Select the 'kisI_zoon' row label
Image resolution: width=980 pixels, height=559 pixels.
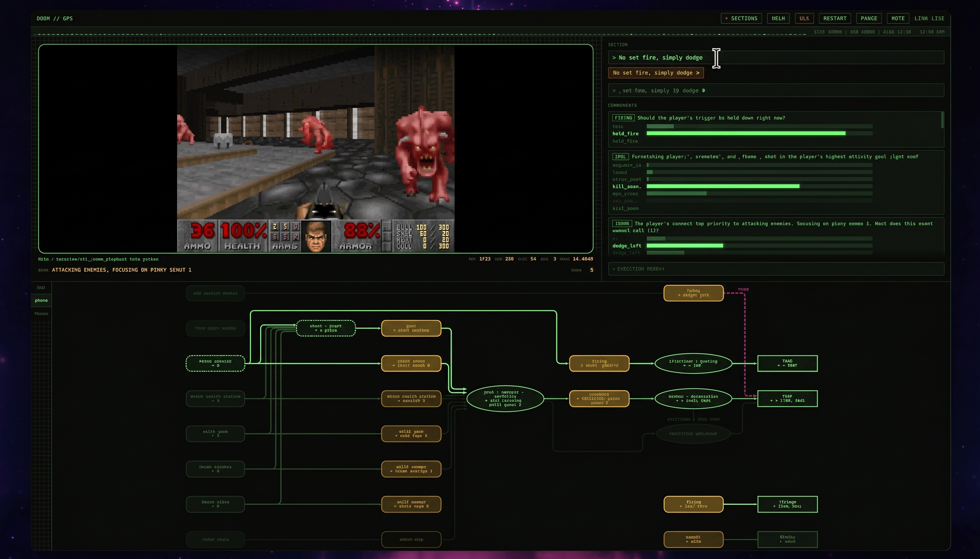click(625, 209)
